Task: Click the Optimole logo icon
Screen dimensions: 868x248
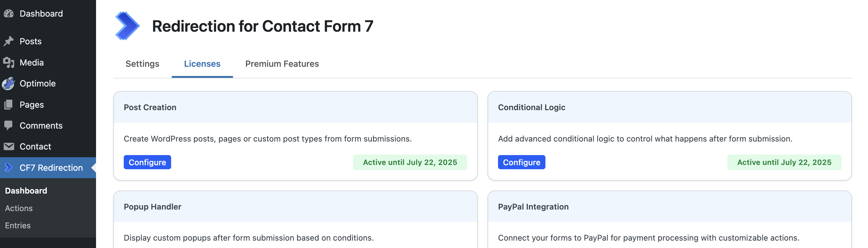Action: coord(9,83)
